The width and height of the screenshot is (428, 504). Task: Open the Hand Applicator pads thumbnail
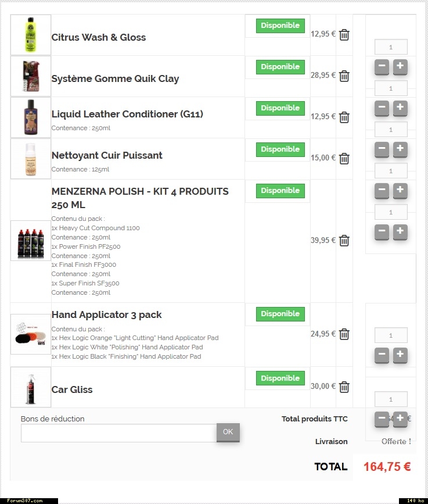point(31,334)
